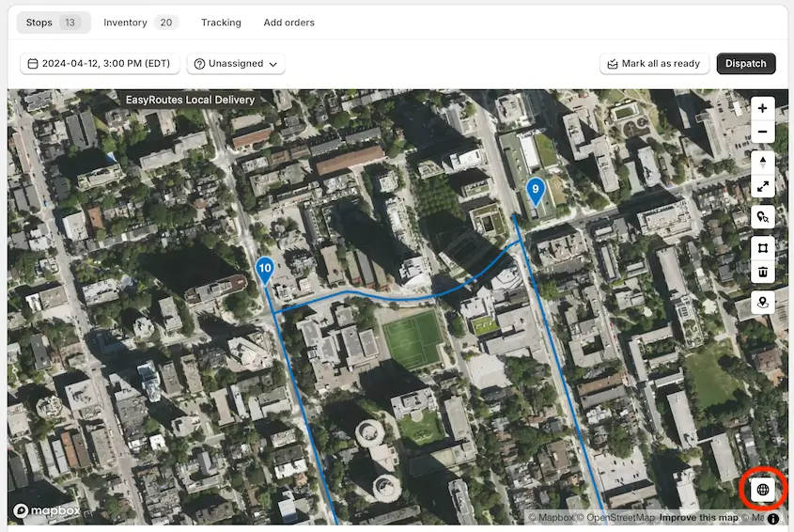The image size is (794, 532).
Task: Zoom in on the map
Action: point(762,108)
